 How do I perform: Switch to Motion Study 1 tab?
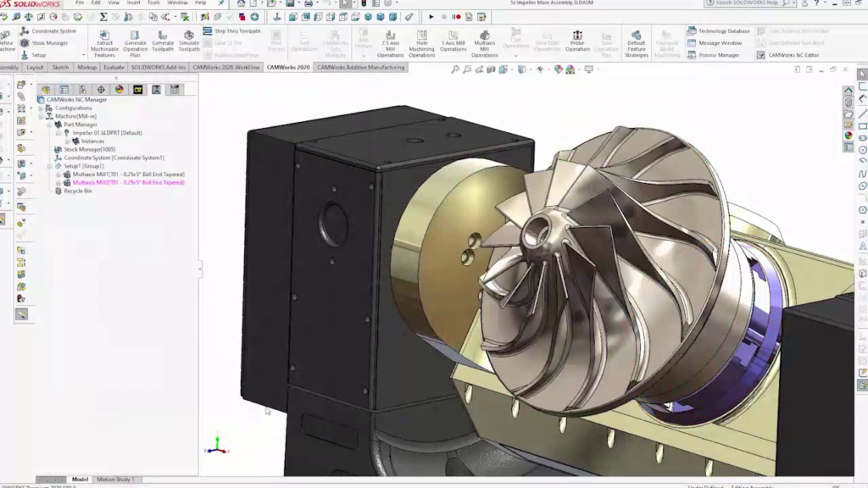(115, 480)
